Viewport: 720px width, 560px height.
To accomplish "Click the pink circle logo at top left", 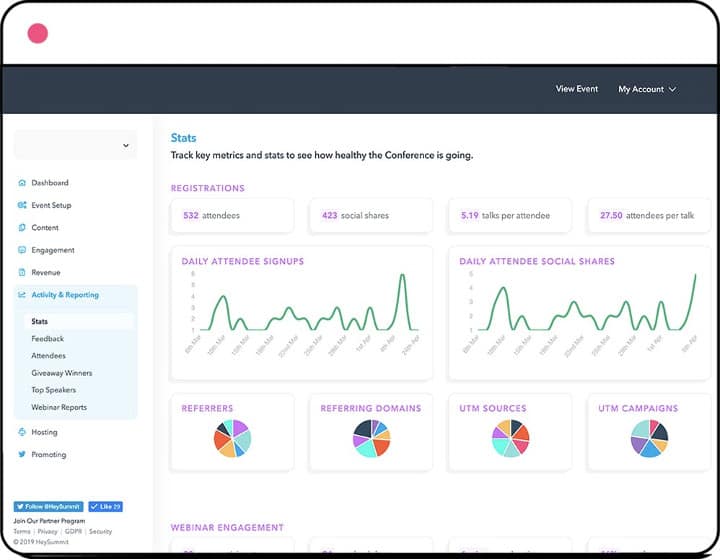I will tap(38, 33).
